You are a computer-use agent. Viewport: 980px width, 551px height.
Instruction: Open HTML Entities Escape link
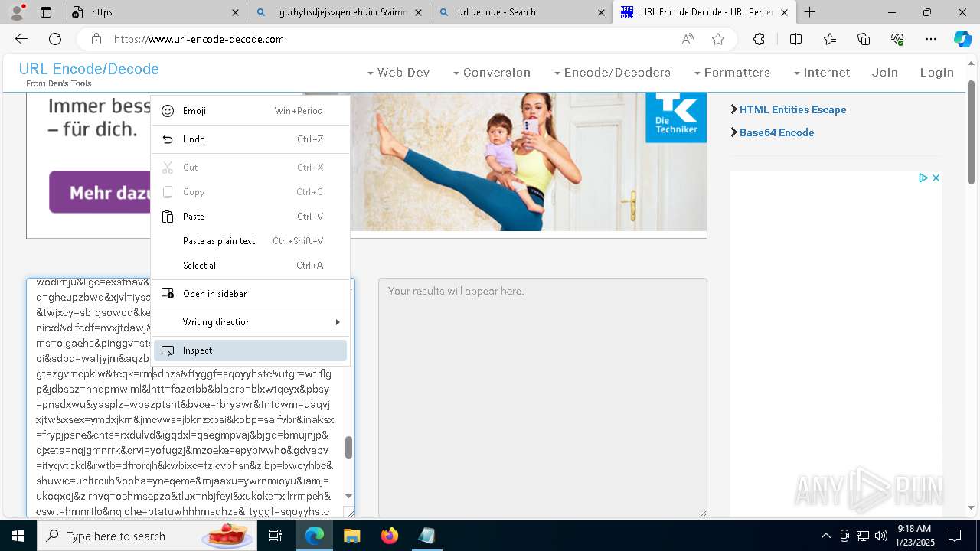tap(792, 109)
